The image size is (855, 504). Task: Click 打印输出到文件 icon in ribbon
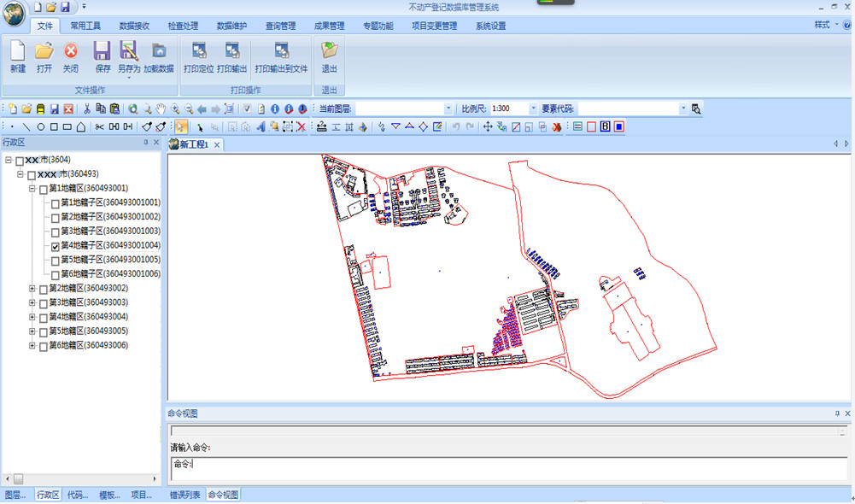pyautogui.click(x=281, y=56)
